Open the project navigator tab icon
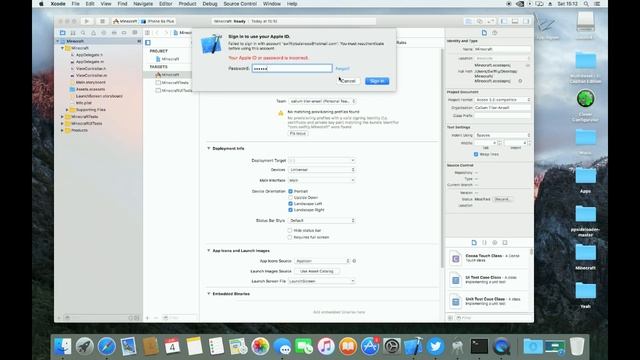Viewport: 640px width, 360px height. pyautogui.click(x=62, y=33)
